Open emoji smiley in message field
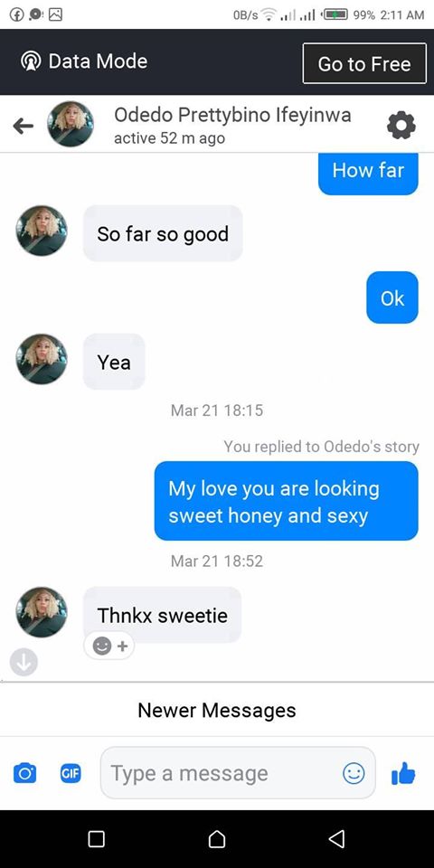434x868 pixels. click(x=354, y=773)
